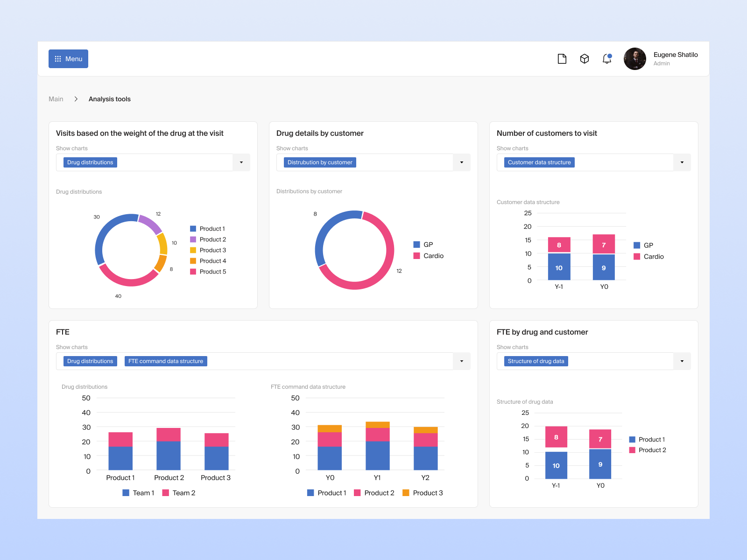Viewport: 747px width, 560px height.
Task: Open the Show charts dropdown in FTE panel
Action: point(462,361)
